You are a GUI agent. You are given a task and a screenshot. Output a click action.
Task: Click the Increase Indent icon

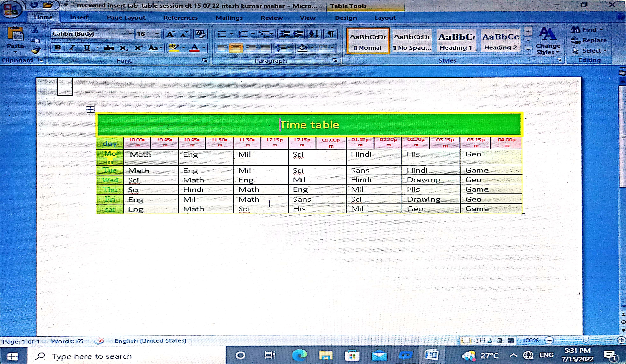(x=299, y=34)
